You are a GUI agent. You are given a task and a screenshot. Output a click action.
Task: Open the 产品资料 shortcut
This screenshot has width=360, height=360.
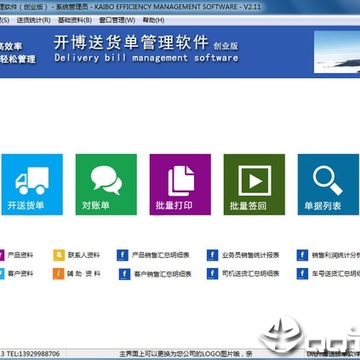17,255
